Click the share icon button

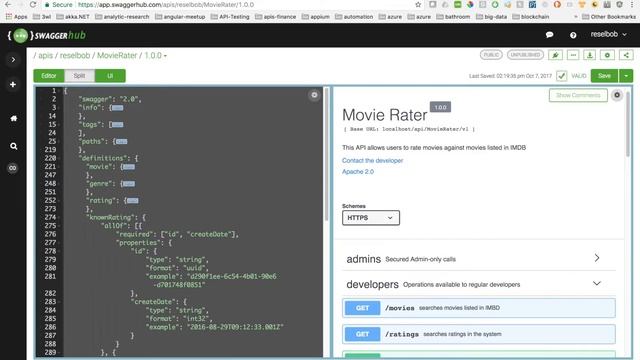pyautogui.click(x=626, y=55)
